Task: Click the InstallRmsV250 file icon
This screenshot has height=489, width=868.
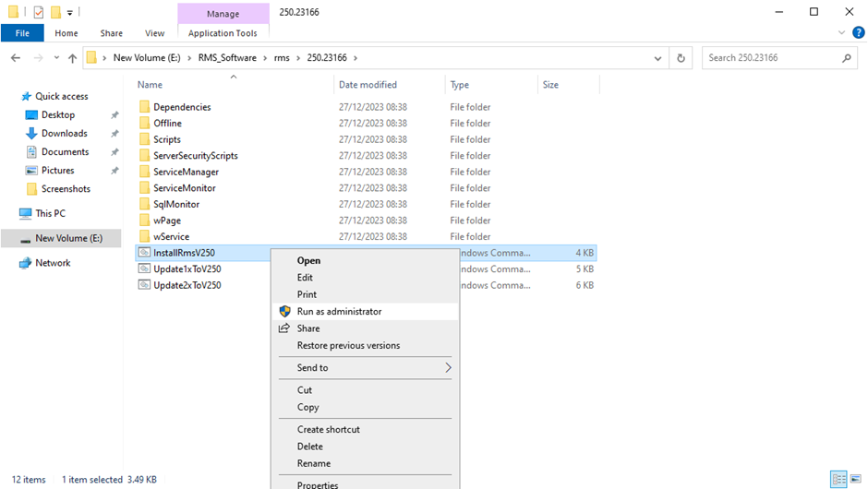Action: coord(144,253)
